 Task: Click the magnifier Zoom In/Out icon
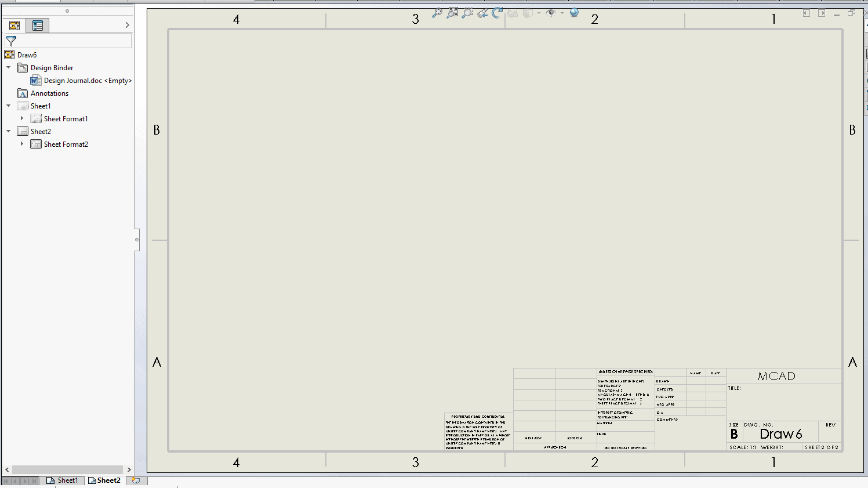click(x=438, y=13)
